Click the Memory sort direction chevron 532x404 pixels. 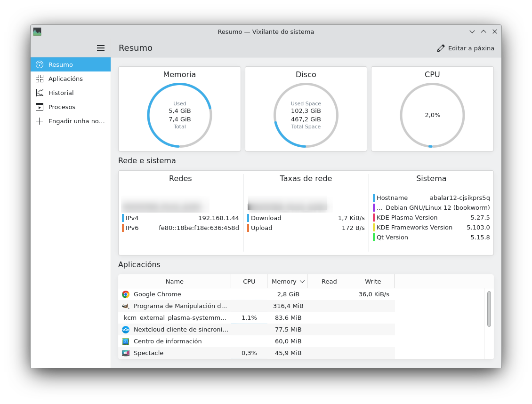[x=302, y=282]
